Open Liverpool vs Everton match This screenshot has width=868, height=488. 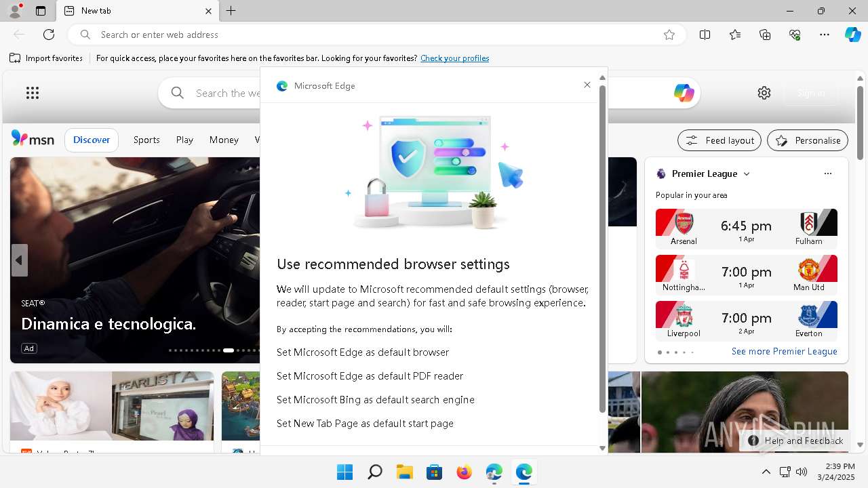747,321
